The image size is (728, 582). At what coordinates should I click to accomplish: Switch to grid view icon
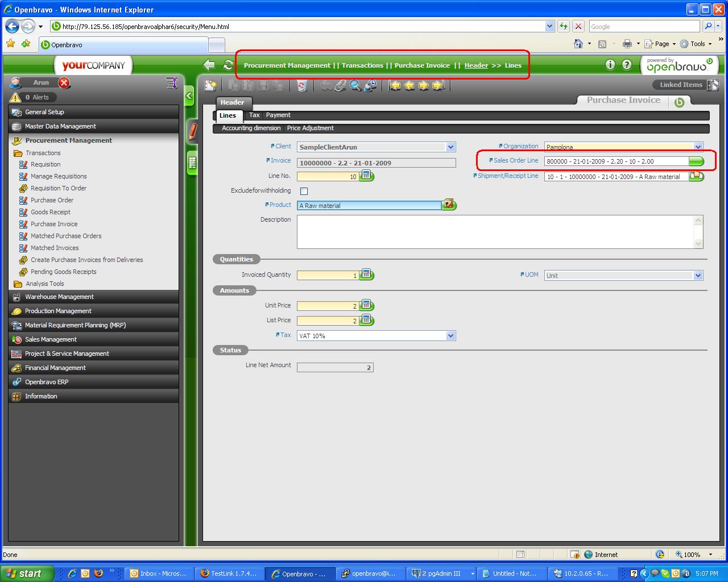pyautogui.click(x=192, y=164)
